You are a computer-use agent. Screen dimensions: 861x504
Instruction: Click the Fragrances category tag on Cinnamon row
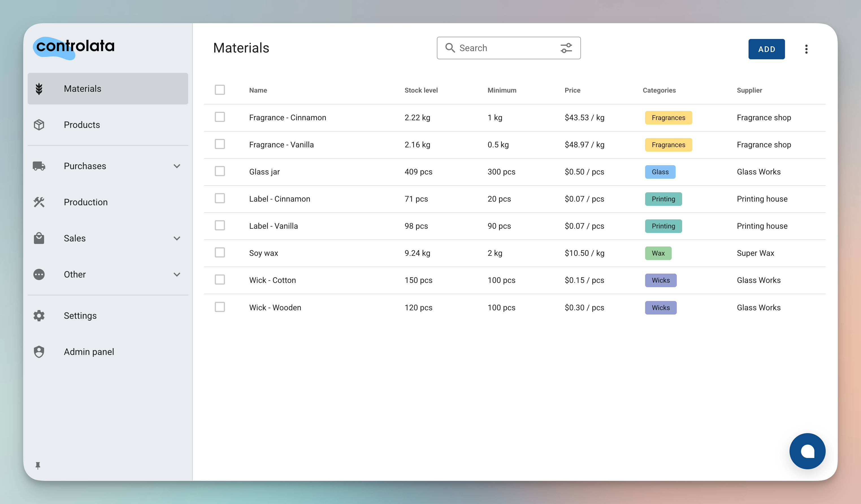668,117
